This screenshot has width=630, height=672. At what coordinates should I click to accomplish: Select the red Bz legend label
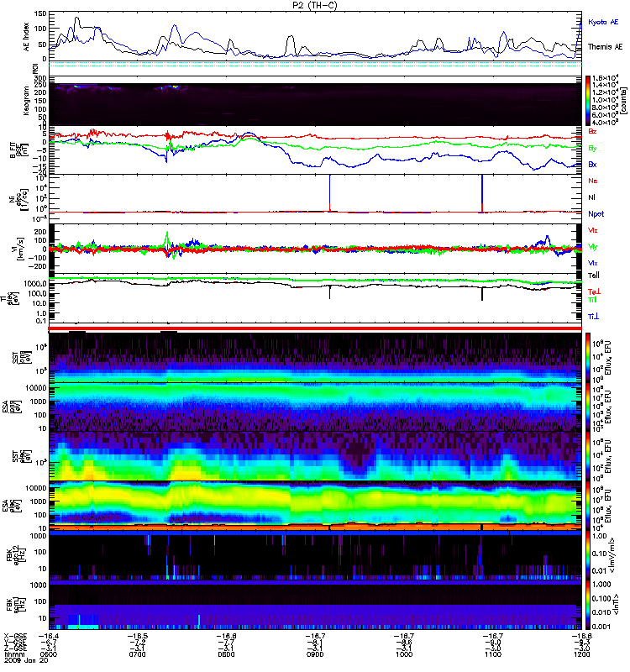592,131
